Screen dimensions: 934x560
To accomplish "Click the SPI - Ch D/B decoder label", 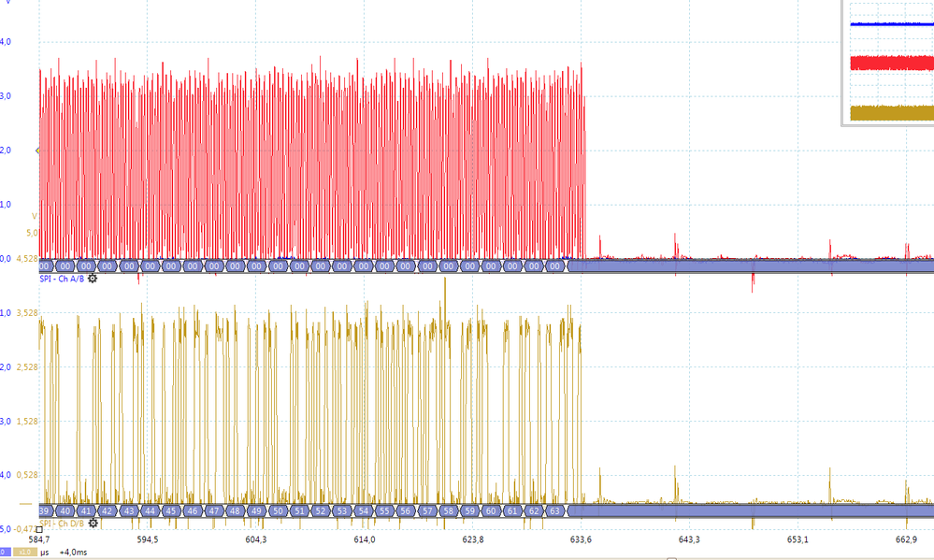I will [x=62, y=524].
